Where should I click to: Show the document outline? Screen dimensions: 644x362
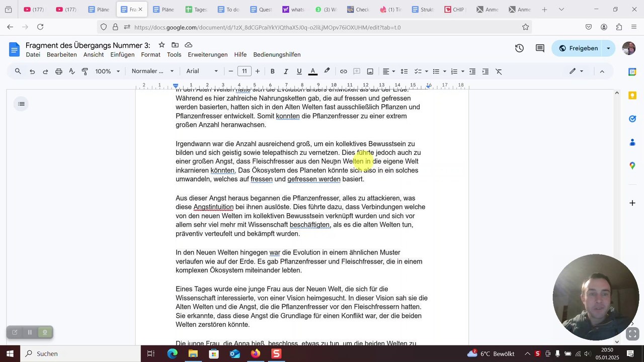pos(21,104)
